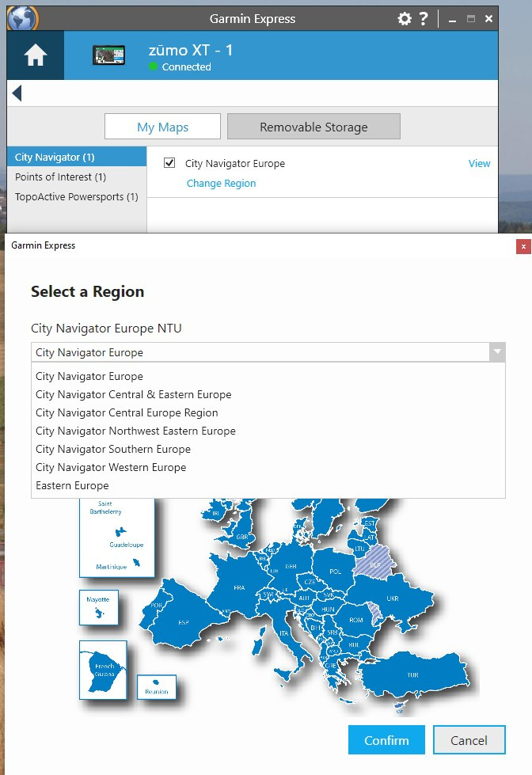The height and width of the screenshot is (775, 532).
Task: Uncheck City Navigator Europe checkbox
Action: point(169,162)
